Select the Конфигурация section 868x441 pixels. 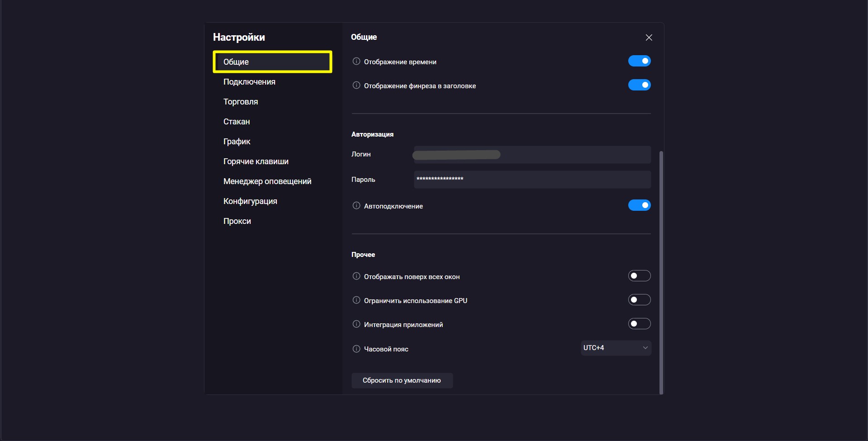tap(250, 201)
